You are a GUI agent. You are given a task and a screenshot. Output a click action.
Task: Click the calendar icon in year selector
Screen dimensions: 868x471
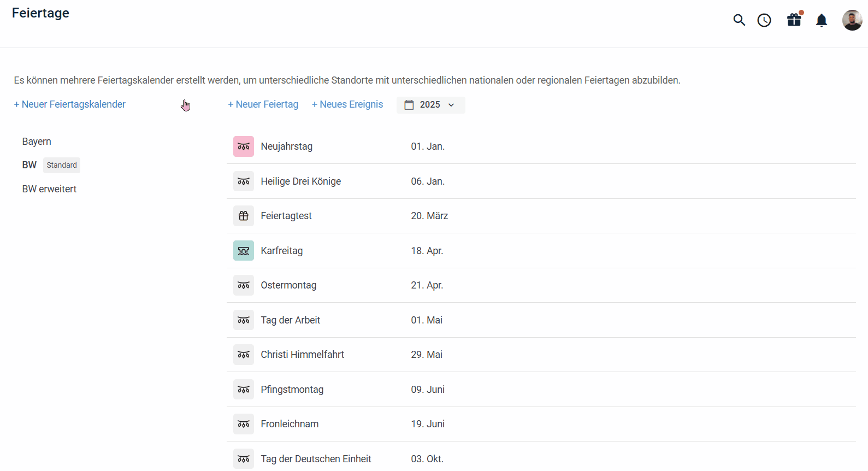click(409, 105)
